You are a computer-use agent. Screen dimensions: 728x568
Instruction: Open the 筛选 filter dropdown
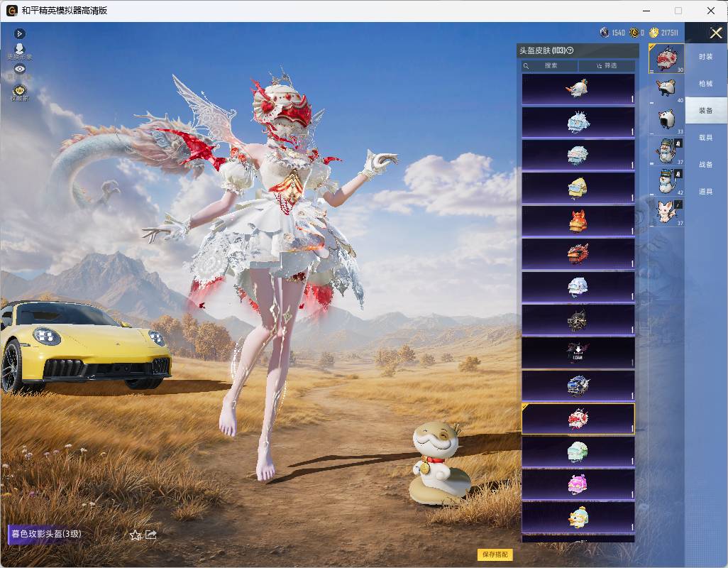click(x=607, y=66)
